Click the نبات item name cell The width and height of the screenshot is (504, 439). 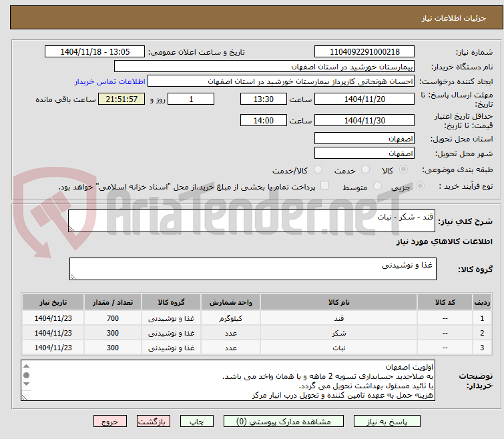(339, 348)
